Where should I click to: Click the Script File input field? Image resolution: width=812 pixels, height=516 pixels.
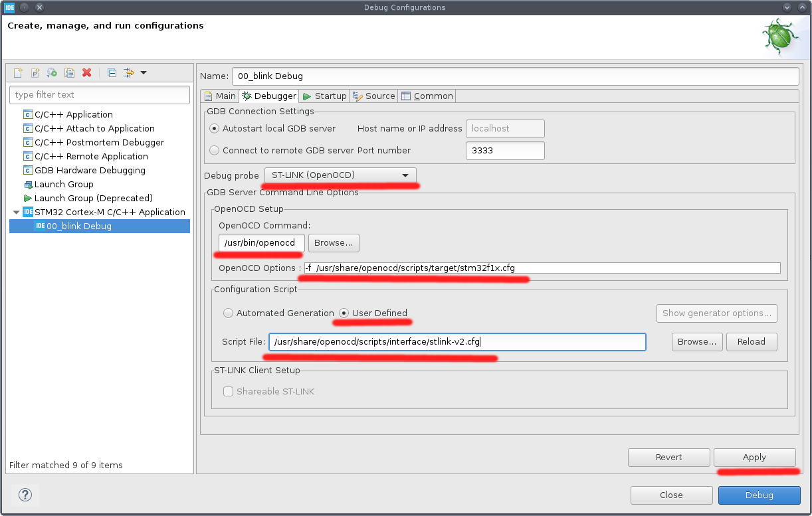[x=457, y=342]
